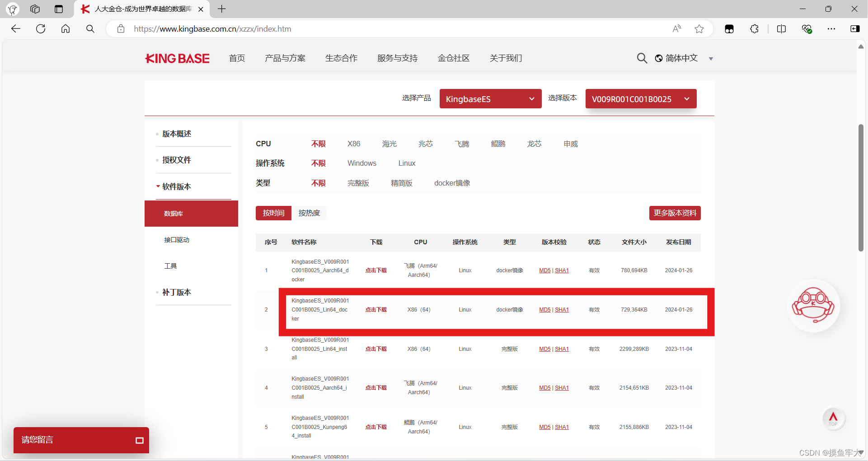
Task: Click 点击下载 for Kunpeng64_install row
Action: 376,427
